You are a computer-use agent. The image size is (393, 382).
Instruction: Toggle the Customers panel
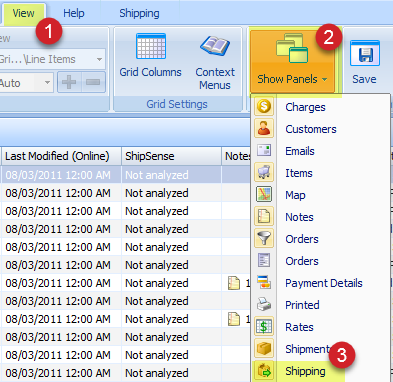[311, 129]
